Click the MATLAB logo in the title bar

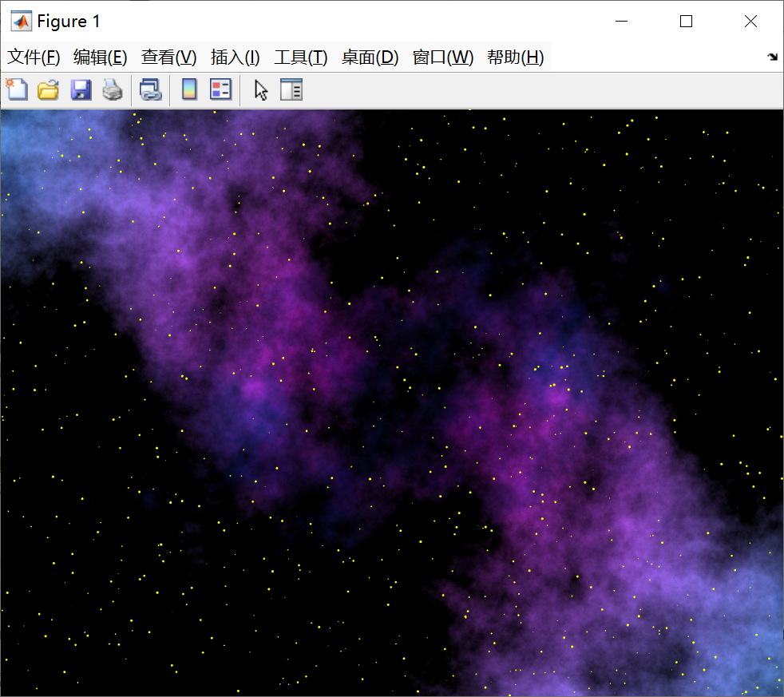(21, 22)
